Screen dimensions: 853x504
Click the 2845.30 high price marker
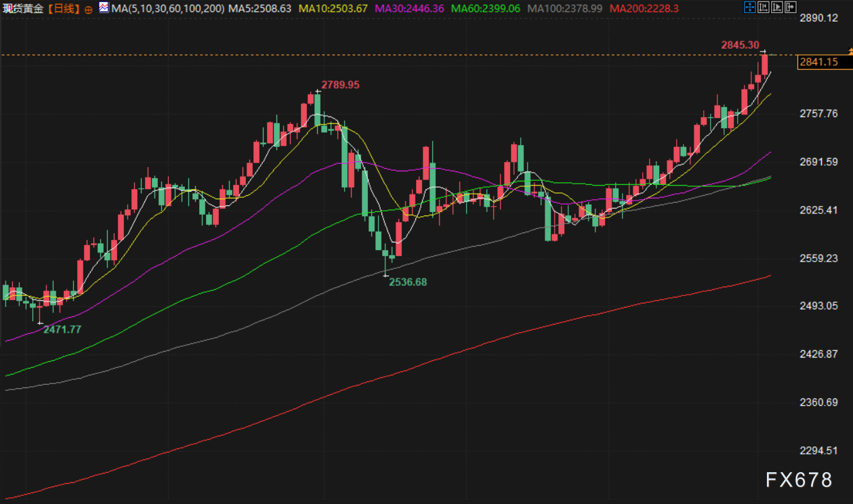point(740,45)
